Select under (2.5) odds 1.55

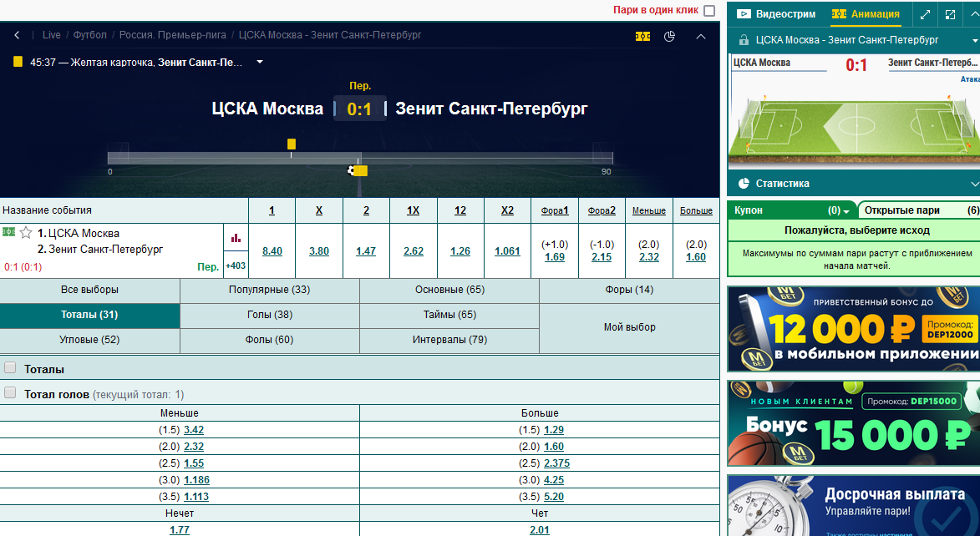pyautogui.click(x=194, y=463)
